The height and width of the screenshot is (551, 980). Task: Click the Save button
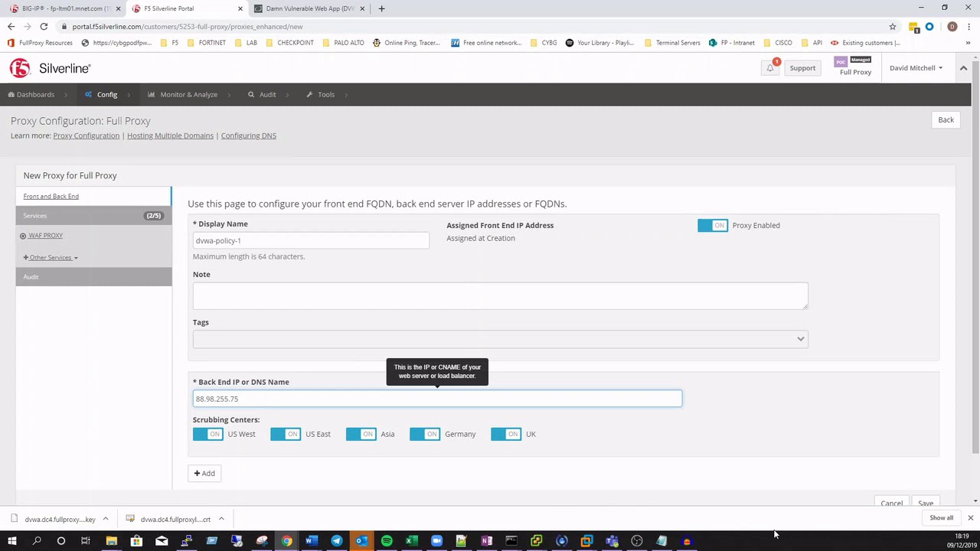925,503
